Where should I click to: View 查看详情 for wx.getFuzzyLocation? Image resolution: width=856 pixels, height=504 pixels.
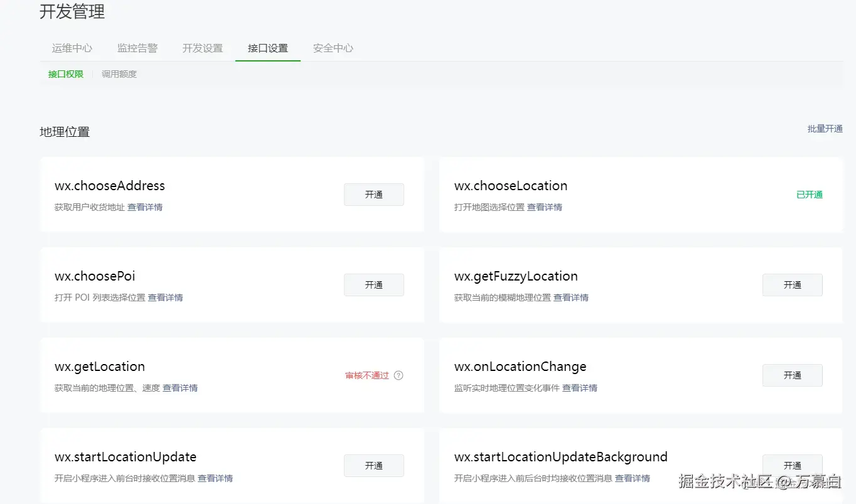[571, 298]
